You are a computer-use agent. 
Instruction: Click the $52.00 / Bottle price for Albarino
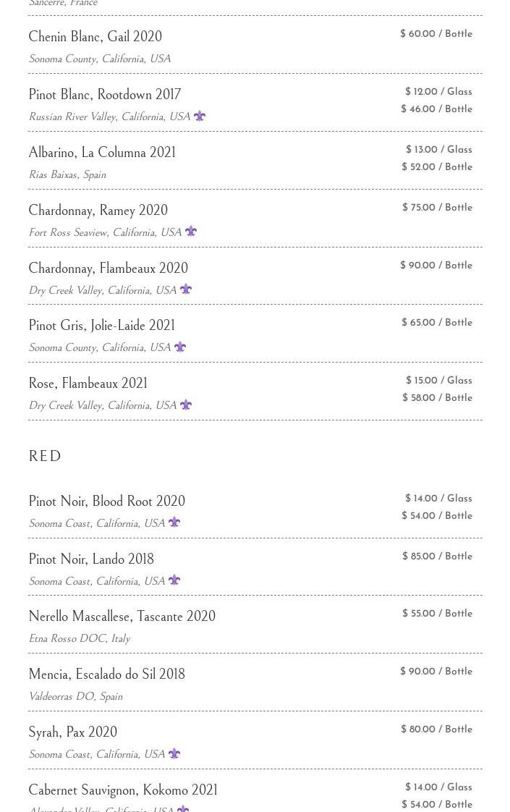tap(437, 167)
